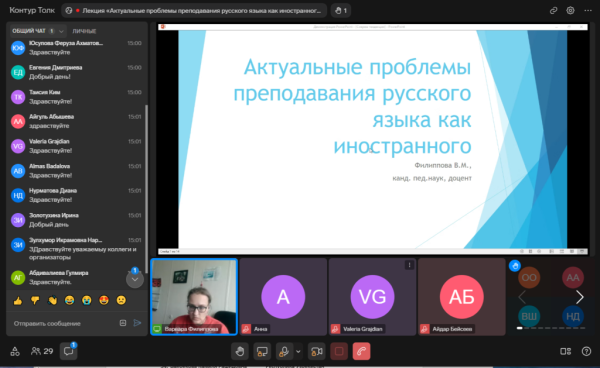Click screen share icon on Варвара tile
Image resolution: width=600 pixels, height=368 pixels.
(157, 329)
